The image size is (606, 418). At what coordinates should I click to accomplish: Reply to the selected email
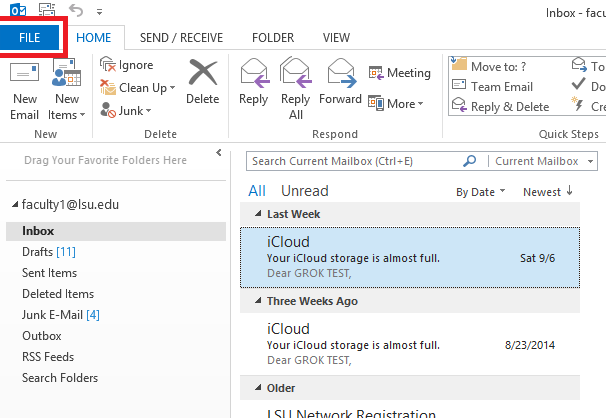coord(254,83)
